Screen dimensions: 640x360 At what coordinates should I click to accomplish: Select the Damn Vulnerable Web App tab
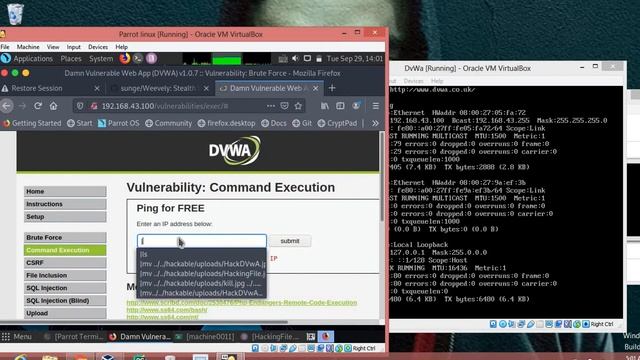[x=269, y=88]
